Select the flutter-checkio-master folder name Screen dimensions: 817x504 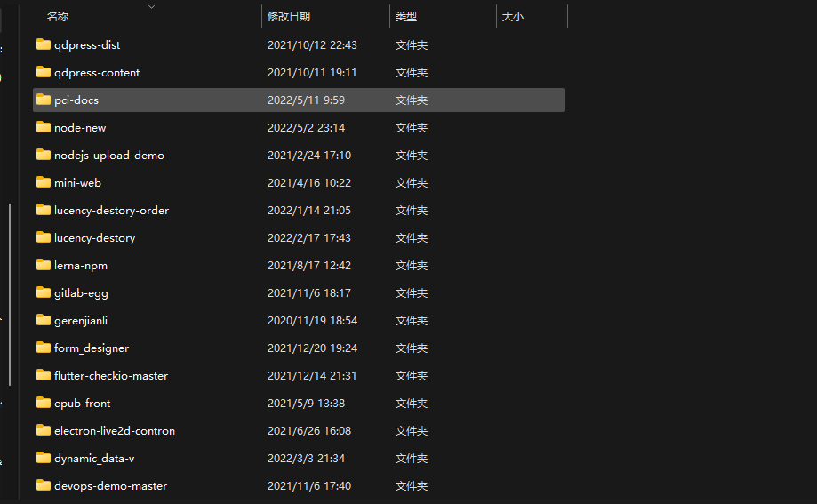click(x=111, y=376)
